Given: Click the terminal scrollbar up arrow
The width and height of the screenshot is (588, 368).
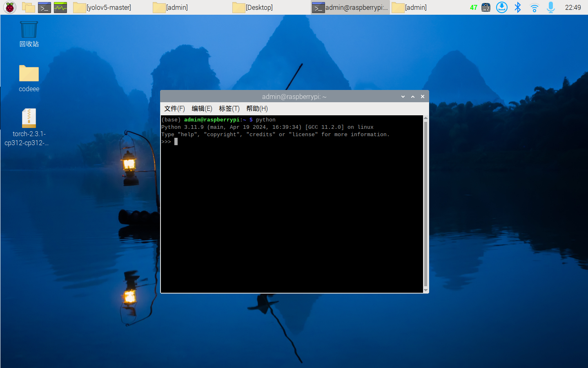Looking at the screenshot, I should point(426,118).
